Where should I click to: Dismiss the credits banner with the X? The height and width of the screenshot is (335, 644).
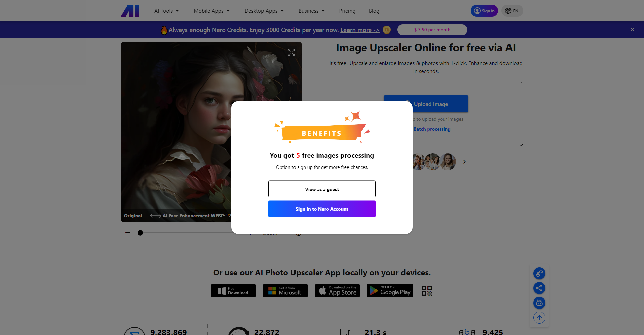coord(632,29)
